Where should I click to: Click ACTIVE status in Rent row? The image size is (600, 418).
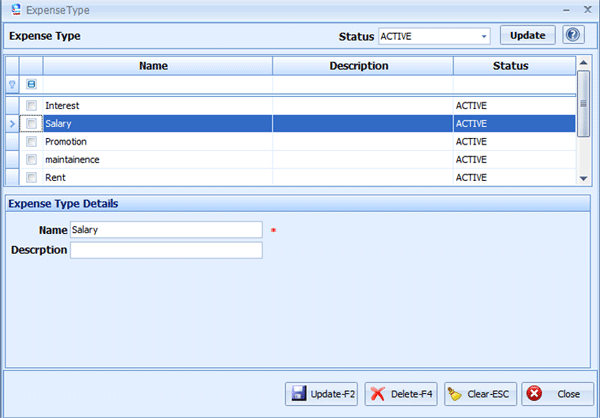(x=471, y=178)
